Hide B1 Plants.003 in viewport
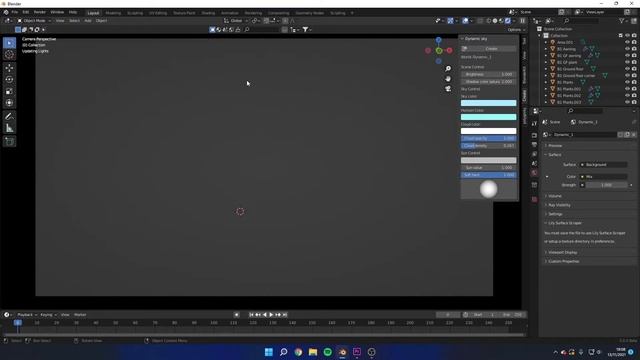 click(x=627, y=102)
